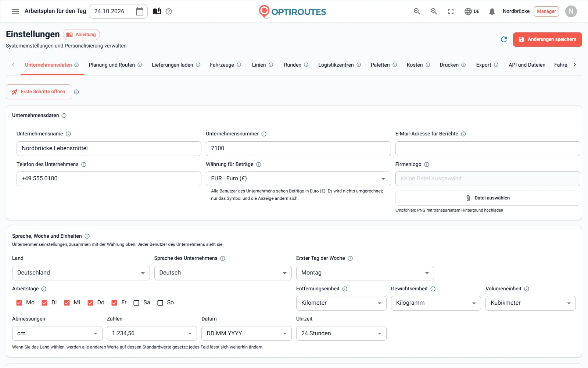Image resolution: width=588 pixels, height=368 pixels.
Task: Switch to Lieferungen laden tab
Action: (x=176, y=65)
